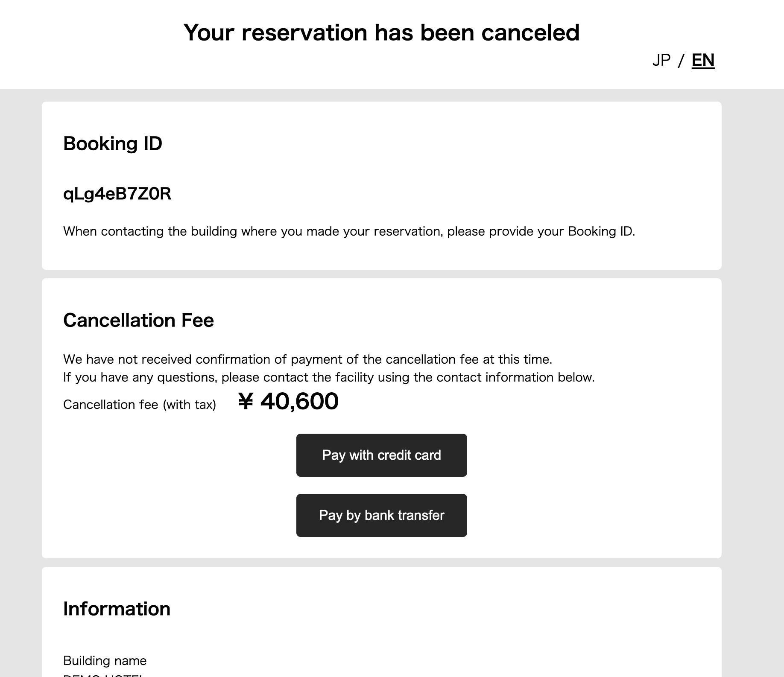
Task: Click the payment not confirmed notice line
Action: pyautogui.click(x=307, y=359)
